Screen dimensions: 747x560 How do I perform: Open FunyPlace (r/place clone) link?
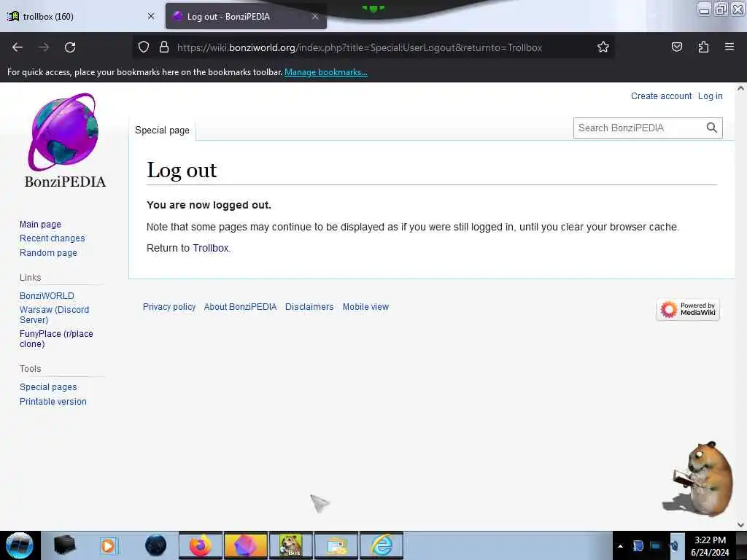(x=56, y=339)
